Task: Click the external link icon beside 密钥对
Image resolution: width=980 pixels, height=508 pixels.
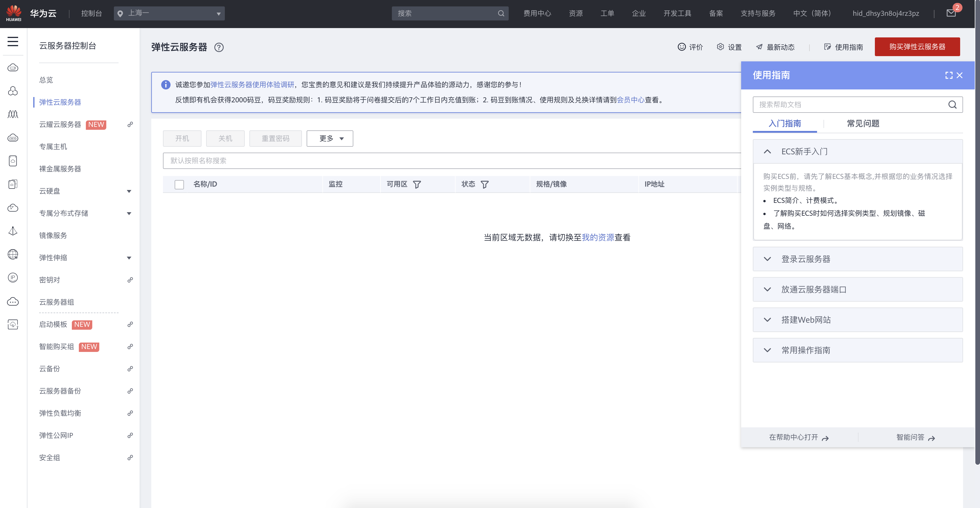Action: point(130,280)
